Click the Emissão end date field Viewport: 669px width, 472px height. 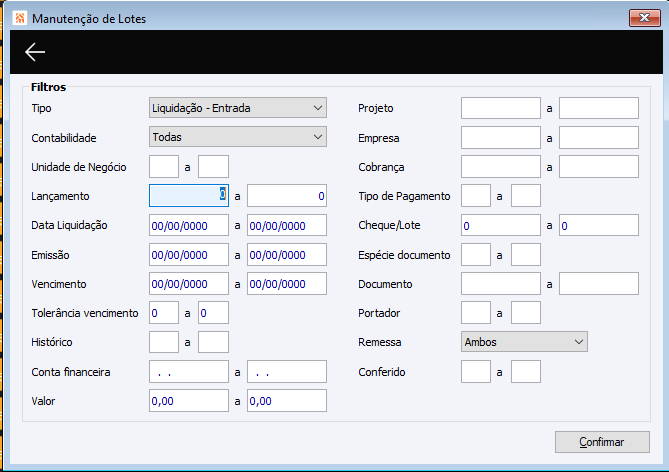pos(287,254)
